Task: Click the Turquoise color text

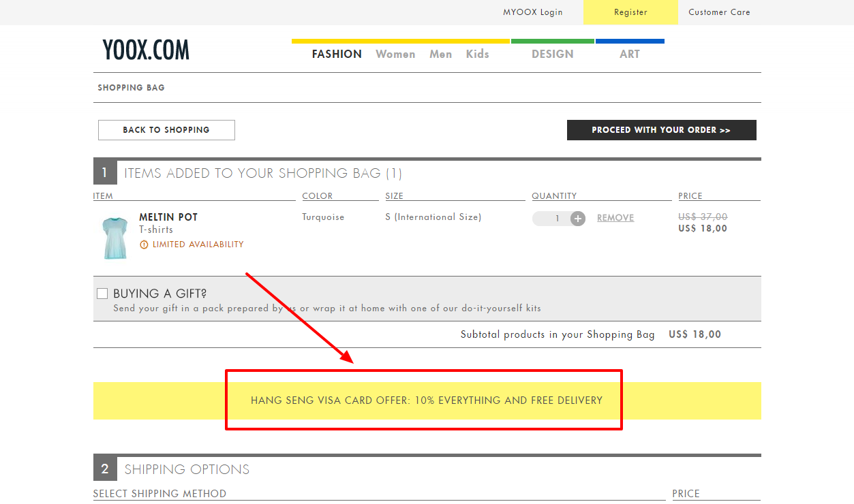Action: click(323, 217)
